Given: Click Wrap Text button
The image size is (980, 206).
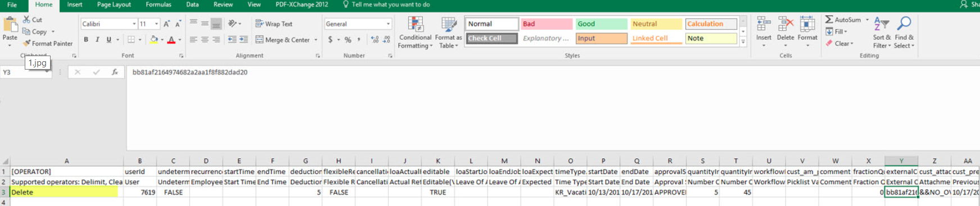Looking at the screenshot, I should pyautogui.click(x=274, y=24).
